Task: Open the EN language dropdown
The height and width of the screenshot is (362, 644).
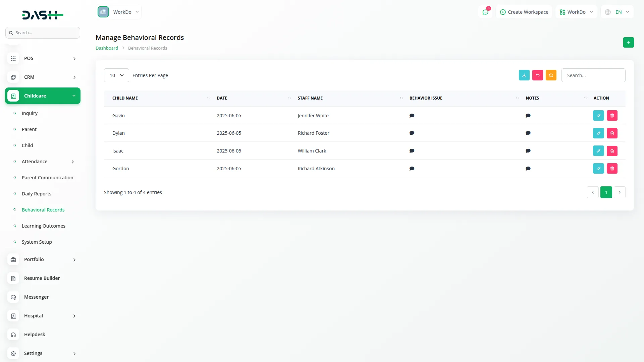Action: point(617,12)
